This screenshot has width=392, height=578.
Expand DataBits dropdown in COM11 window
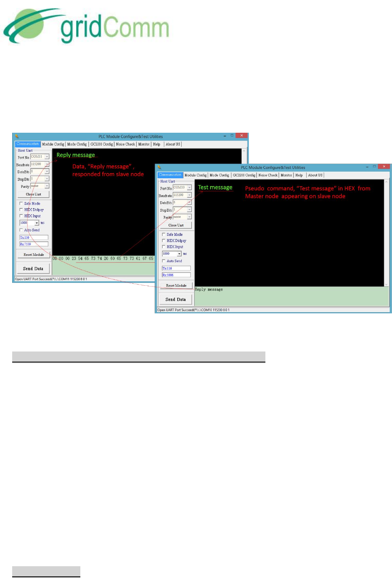point(47,172)
